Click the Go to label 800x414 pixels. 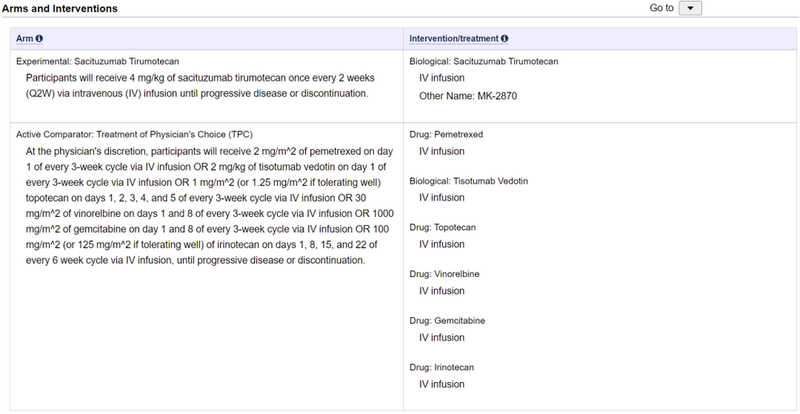(661, 8)
